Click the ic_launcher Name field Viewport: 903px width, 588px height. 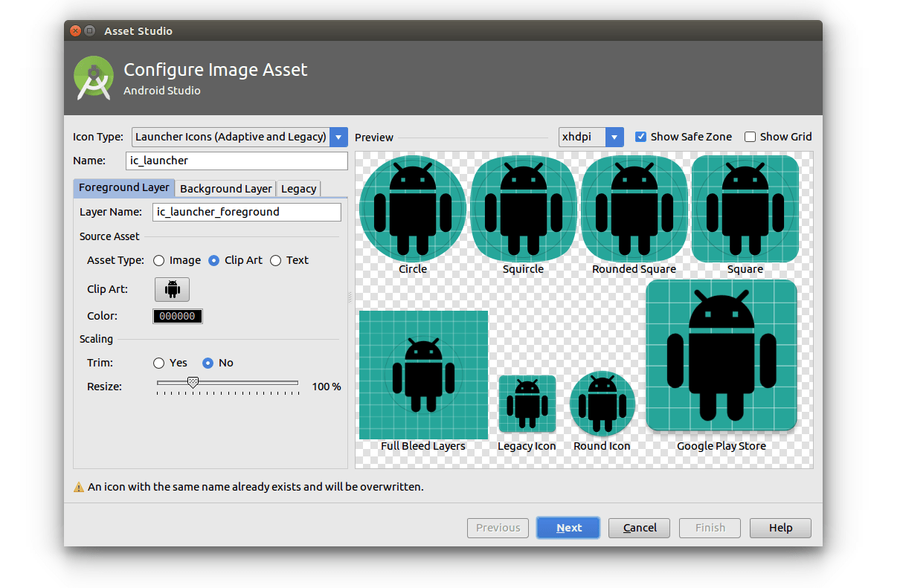point(237,161)
